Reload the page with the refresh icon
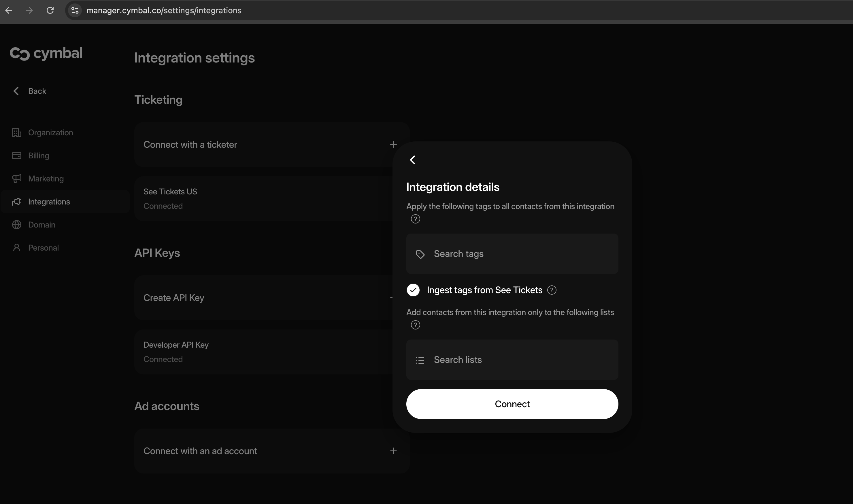Viewport: 853px width, 504px height. [50, 11]
